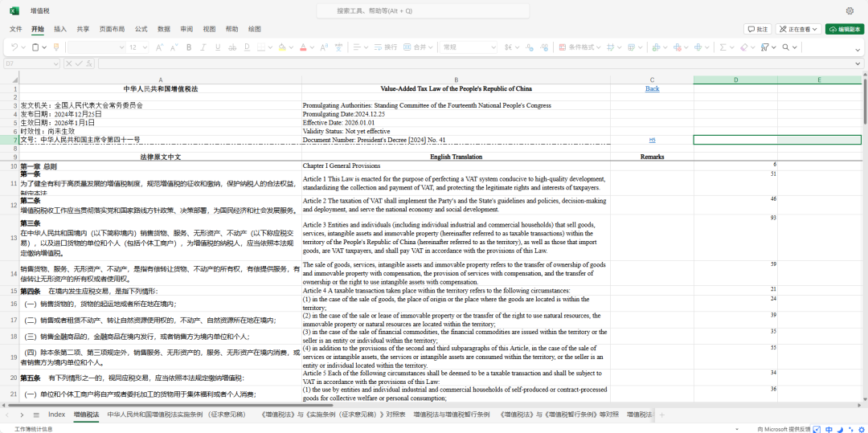Click the Back hyperlink in column C

click(652, 89)
